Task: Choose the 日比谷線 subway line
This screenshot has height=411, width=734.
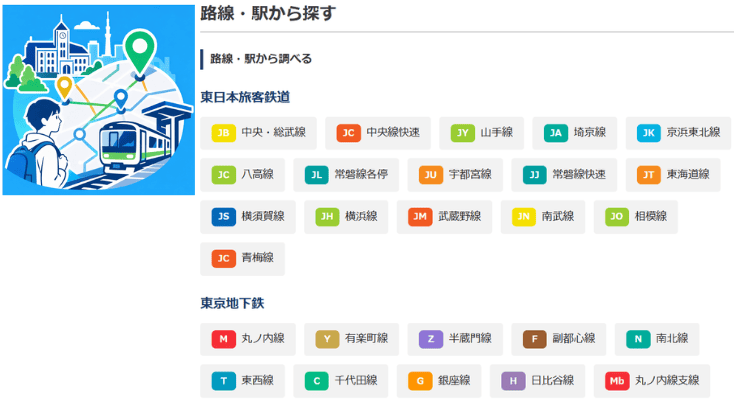Action: click(x=537, y=381)
